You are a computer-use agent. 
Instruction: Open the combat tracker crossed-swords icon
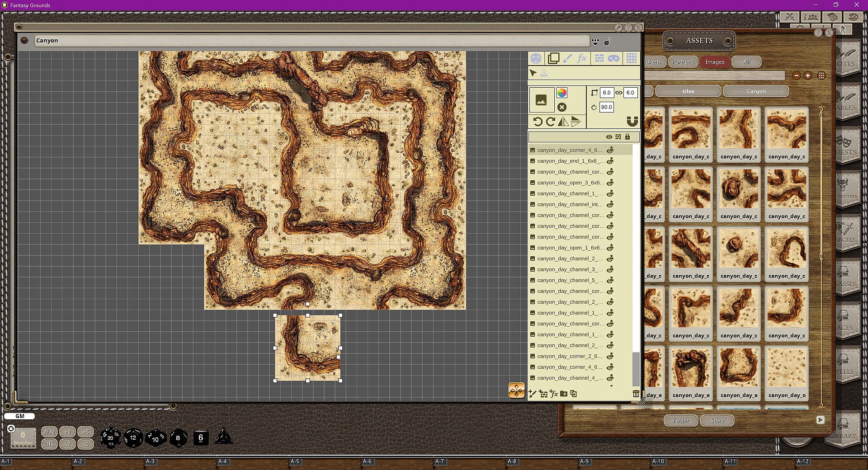(790, 17)
